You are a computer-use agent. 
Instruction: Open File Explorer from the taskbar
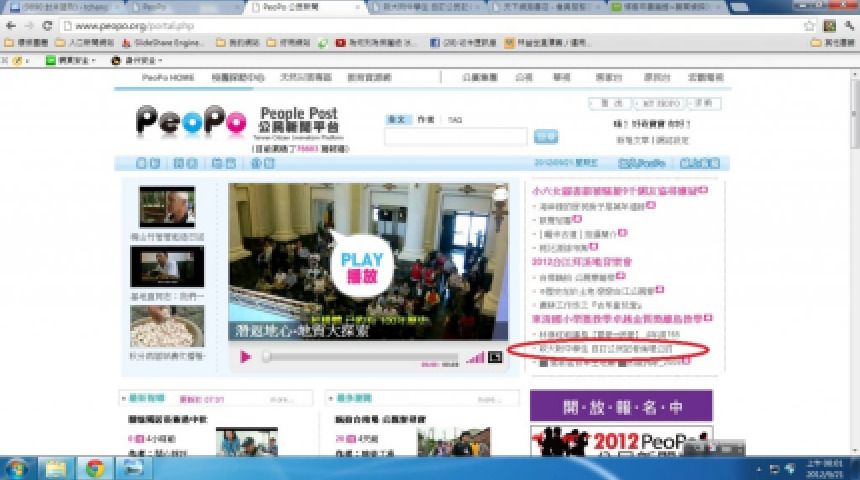pos(56,467)
